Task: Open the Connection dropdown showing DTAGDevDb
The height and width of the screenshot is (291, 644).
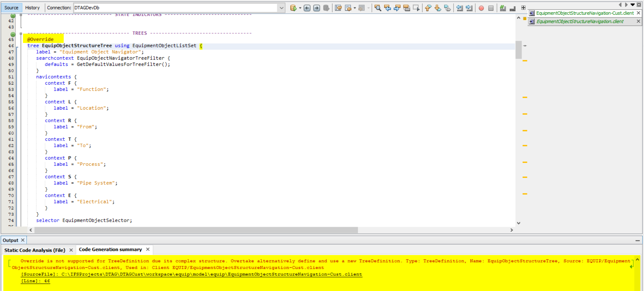Action: pyautogui.click(x=281, y=8)
